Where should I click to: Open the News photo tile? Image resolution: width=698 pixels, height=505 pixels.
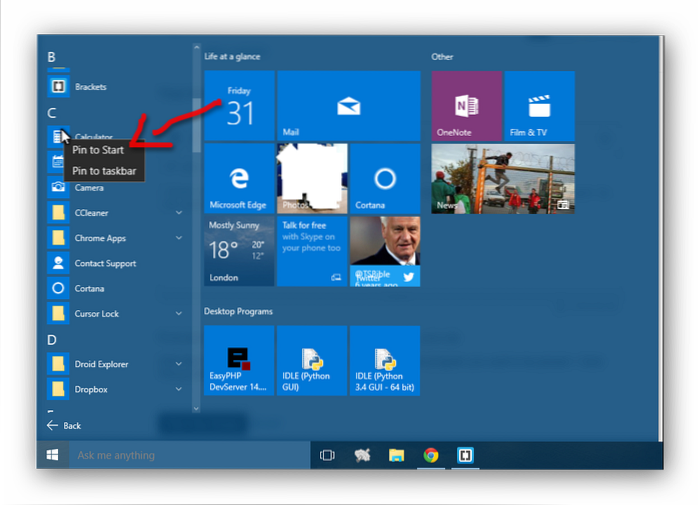(502, 178)
